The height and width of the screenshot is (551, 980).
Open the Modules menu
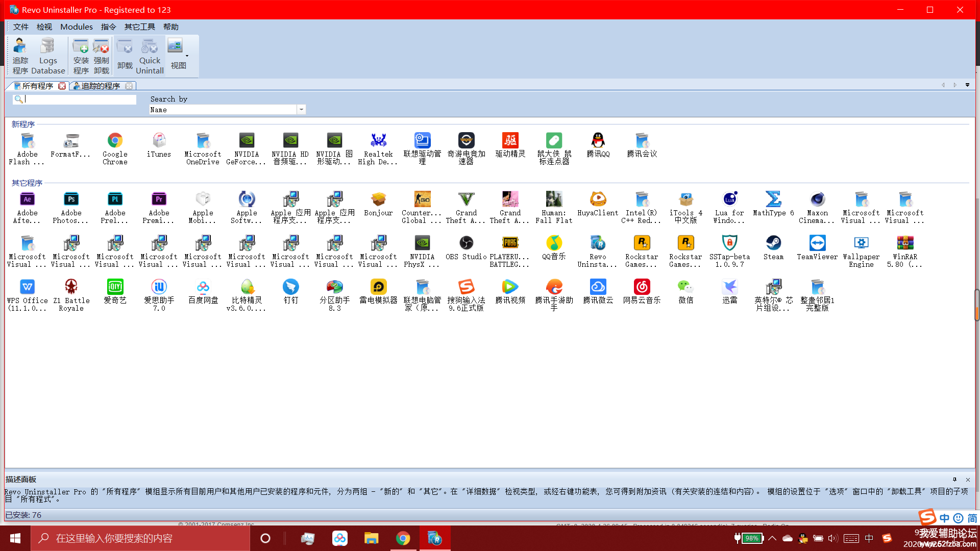click(76, 27)
